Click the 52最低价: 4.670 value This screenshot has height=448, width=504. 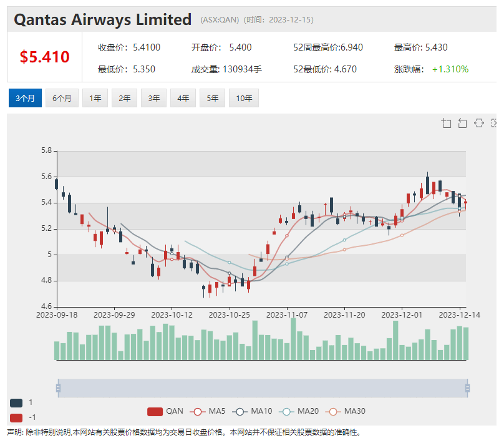pos(325,69)
